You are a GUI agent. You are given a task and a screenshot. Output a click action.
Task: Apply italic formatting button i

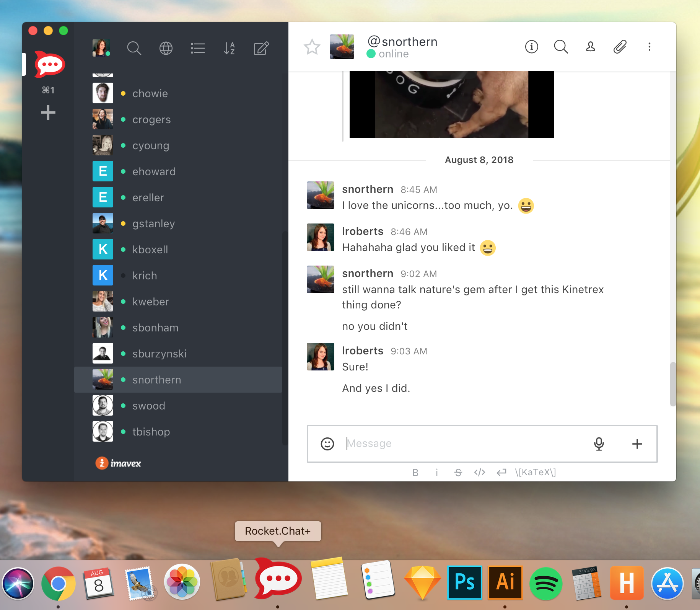pyautogui.click(x=437, y=473)
